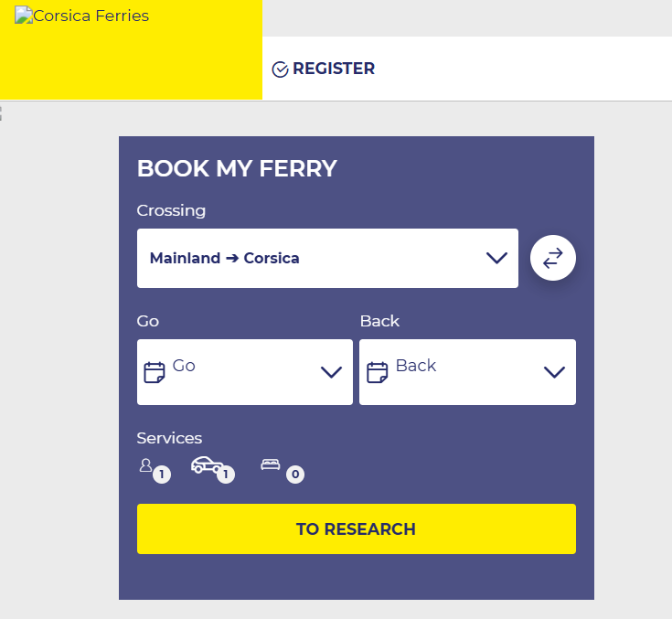This screenshot has width=672, height=619.
Task: Open the Back date chevron
Action: click(x=554, y=372)
